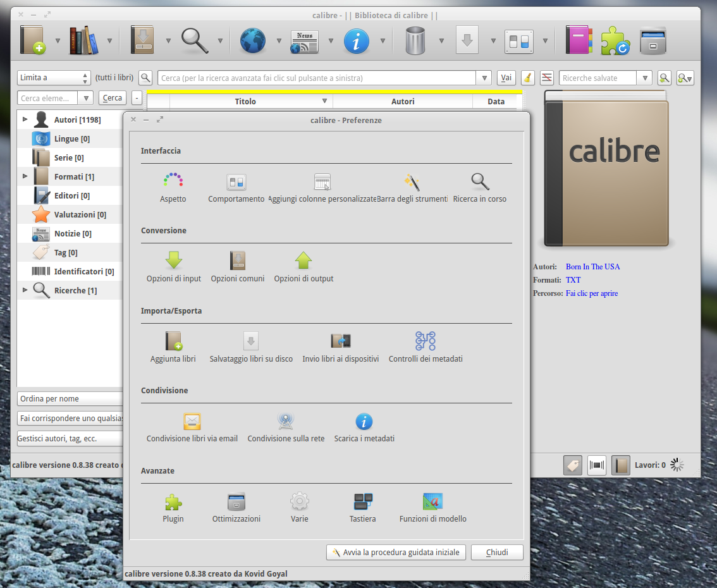Click the TXT format link

click(x=573, y=280)
